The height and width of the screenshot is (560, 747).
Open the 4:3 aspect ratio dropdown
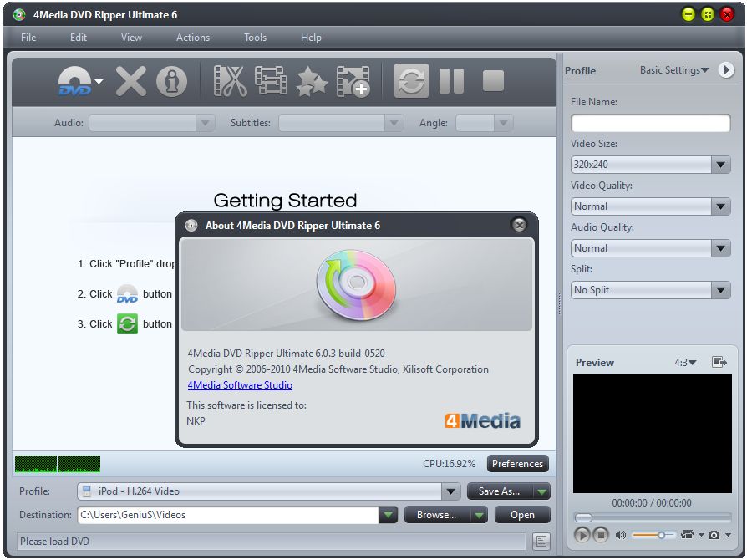[685, 363]
